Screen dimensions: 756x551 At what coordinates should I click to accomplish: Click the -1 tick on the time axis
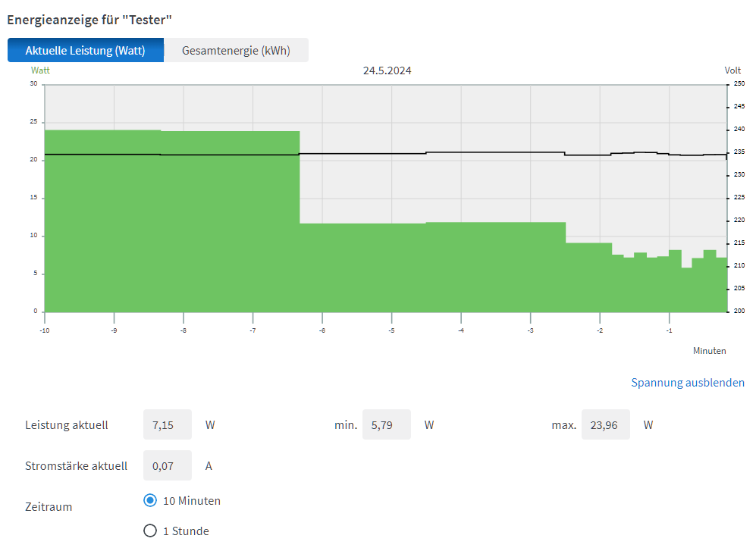pyautogui.click(x=670, y=330)
